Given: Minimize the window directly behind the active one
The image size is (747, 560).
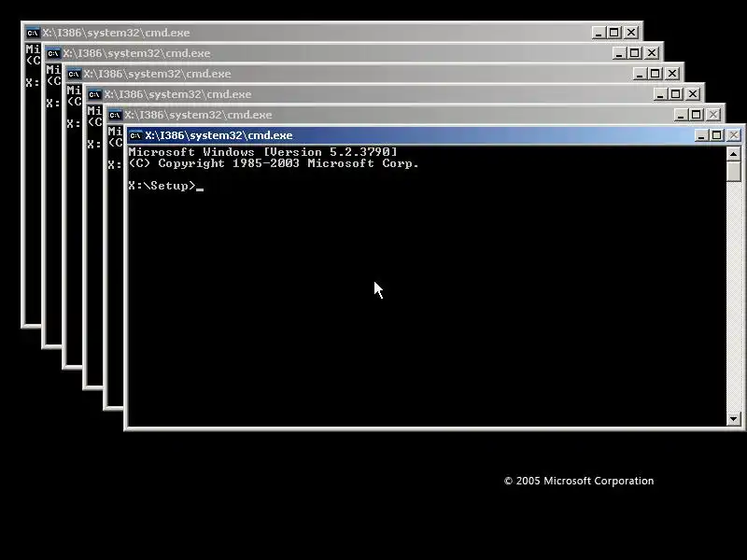Looking at the screenshot, I should 681,115.
